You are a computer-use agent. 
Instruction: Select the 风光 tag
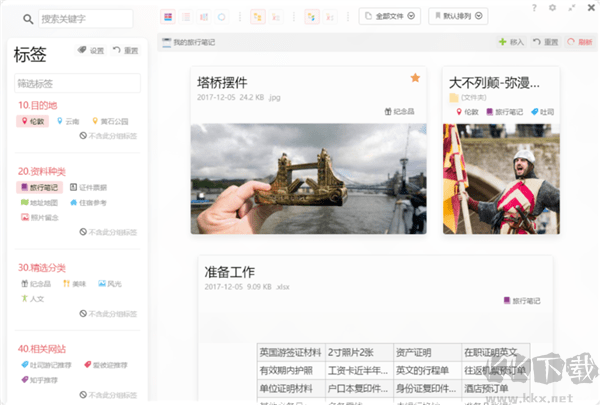(x=108, y=284)
